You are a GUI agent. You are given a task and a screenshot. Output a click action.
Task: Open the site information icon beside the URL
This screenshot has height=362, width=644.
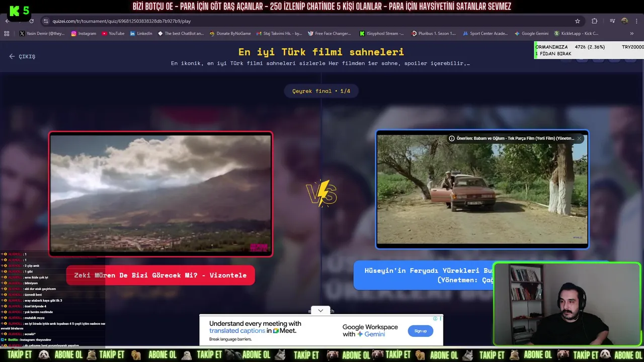46,21
